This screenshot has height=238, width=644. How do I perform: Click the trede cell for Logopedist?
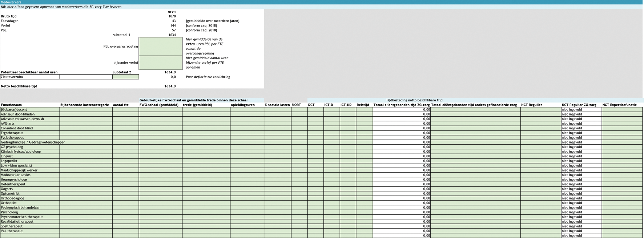coord(206,161)
